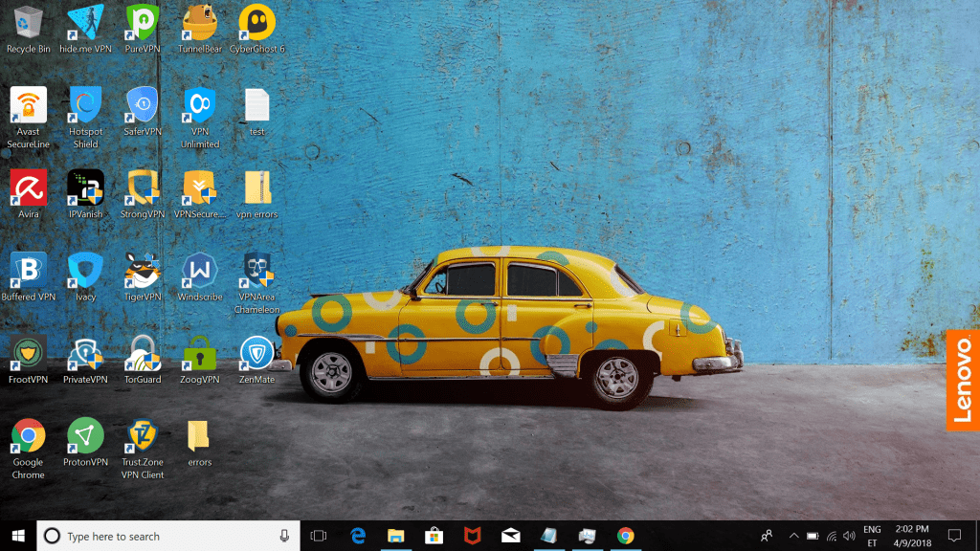980x551 pixels.
Task: Select the test text file
Action: coord(256,112)
